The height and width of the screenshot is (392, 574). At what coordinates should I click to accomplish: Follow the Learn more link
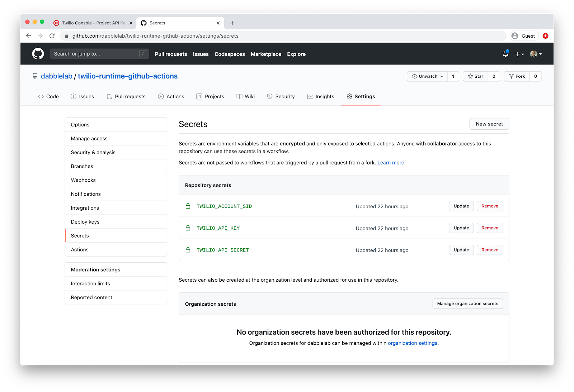(x=391, y=163)
